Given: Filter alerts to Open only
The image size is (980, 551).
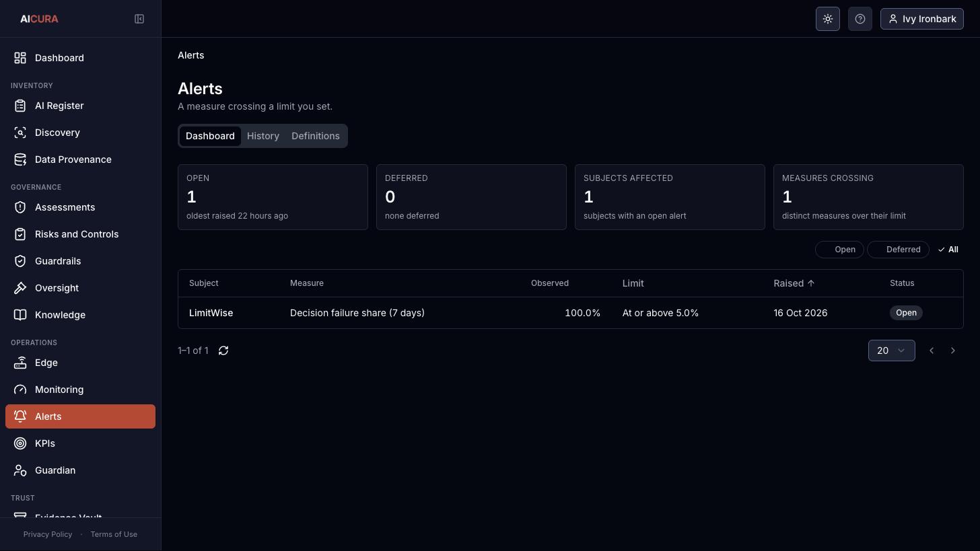Looking at the screenshot, I should pyautogui.click(x=839, y=250).
